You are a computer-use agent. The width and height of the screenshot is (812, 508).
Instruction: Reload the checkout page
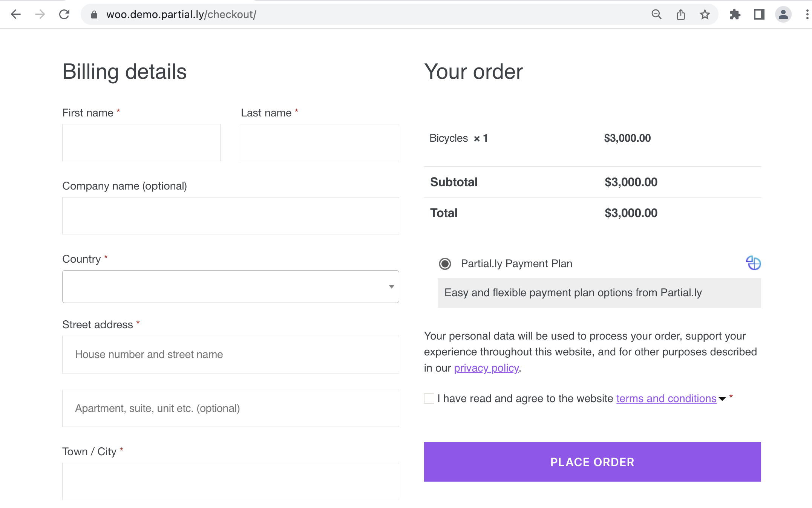(x=64, y=14)
